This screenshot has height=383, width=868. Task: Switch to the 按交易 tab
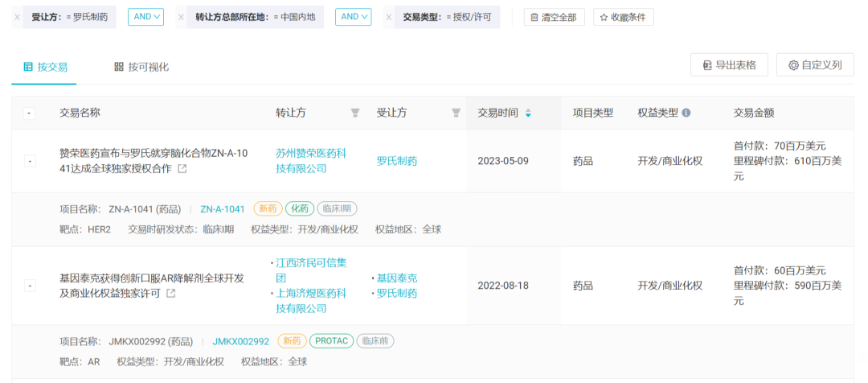44,67
